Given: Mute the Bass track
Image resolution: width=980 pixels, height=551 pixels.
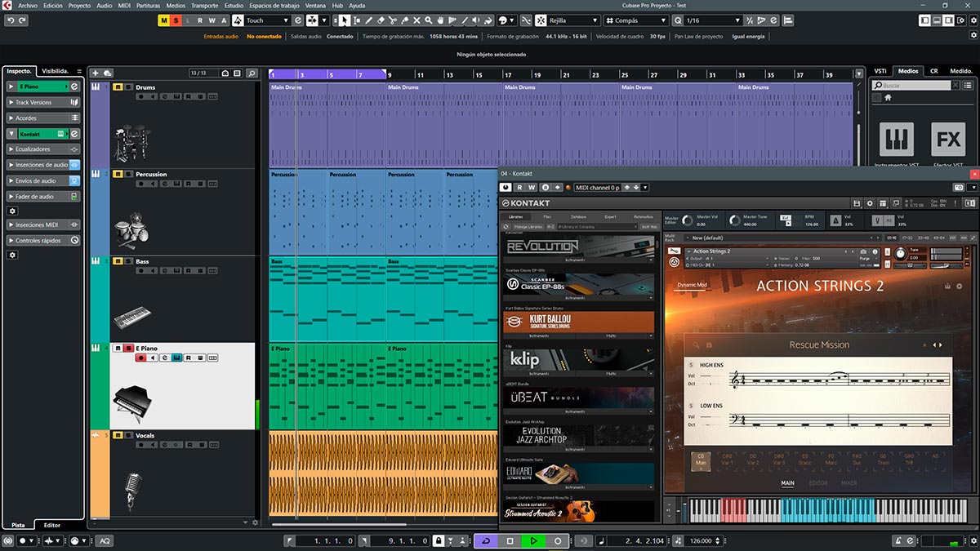Looking at the screenshot, I should coord(118,261).
